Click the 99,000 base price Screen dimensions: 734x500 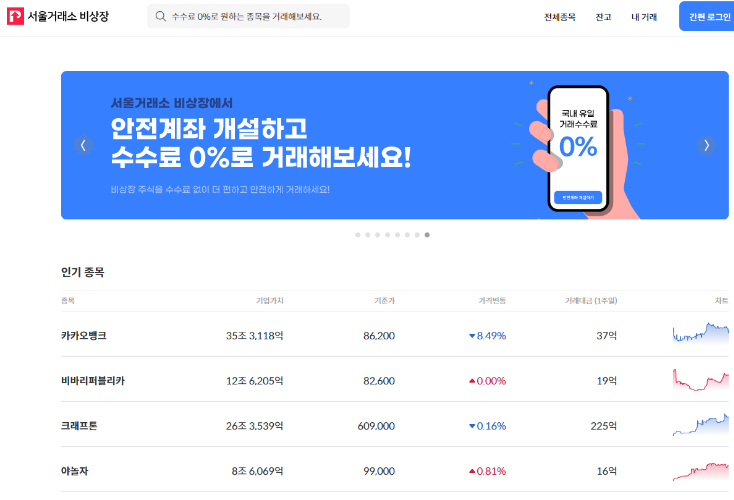coord(379,471)
